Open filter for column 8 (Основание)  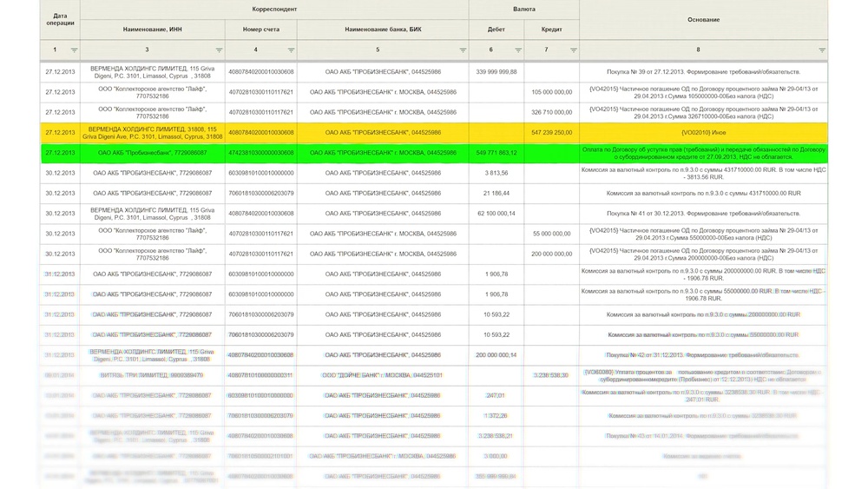pos(821,50)
